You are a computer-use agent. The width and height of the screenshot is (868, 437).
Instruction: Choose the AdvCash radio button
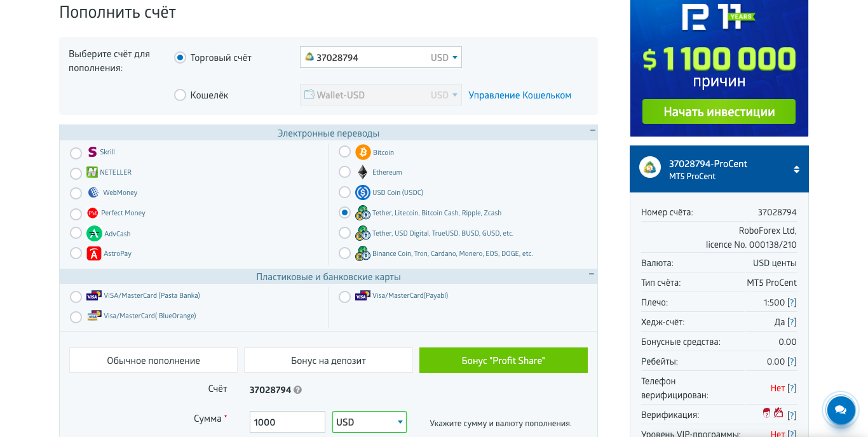point(76,233)
